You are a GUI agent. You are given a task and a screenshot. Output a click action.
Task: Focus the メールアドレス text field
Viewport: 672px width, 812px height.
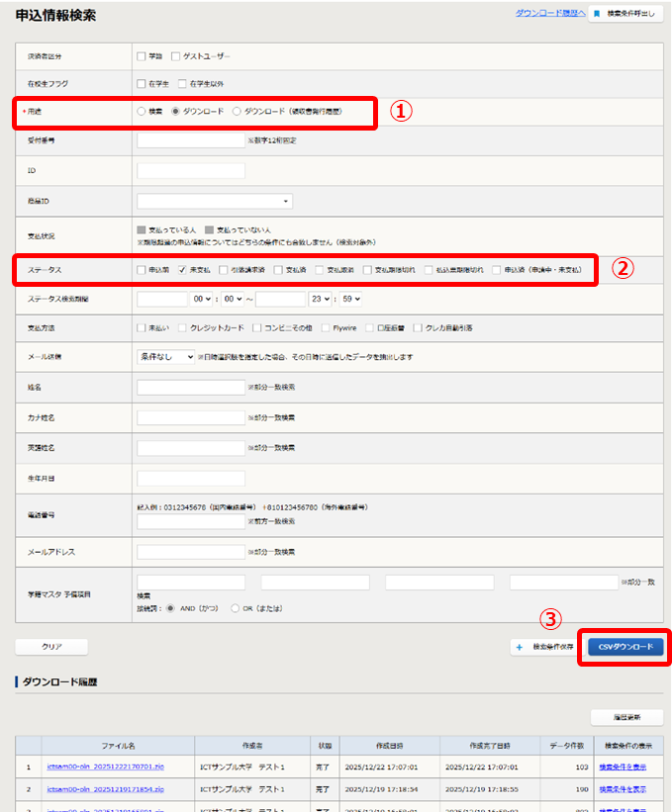[x=190, y=551]
